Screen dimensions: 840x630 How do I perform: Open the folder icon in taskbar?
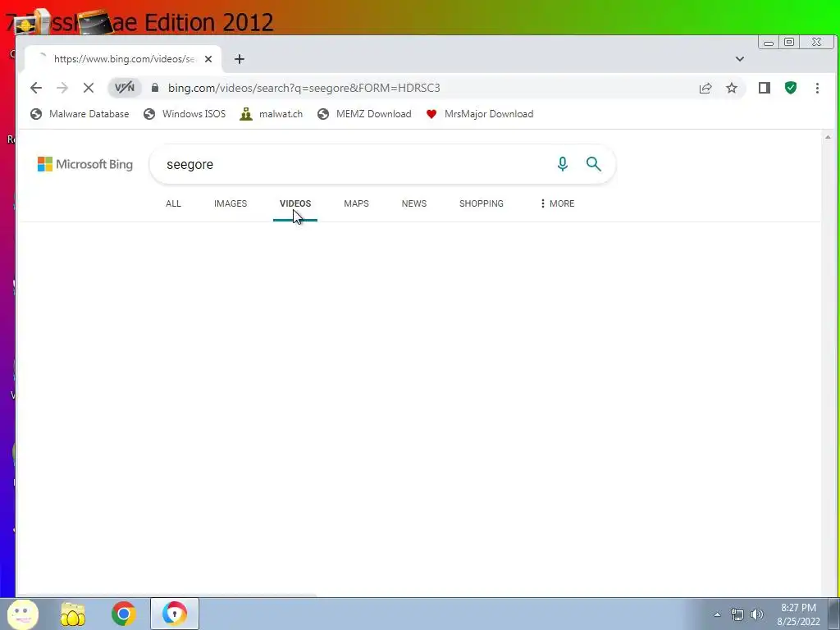(x=73, y=614)
